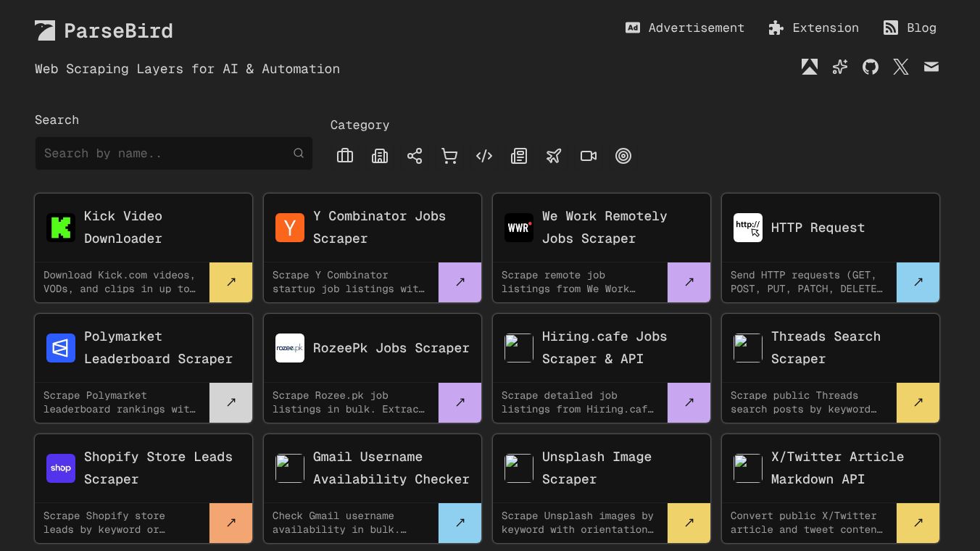Image resolution: width=980 pixels, height=551 pixels.
Task: Select the We Work Remotely Jobs Scraper title
Action: [605, 228]
